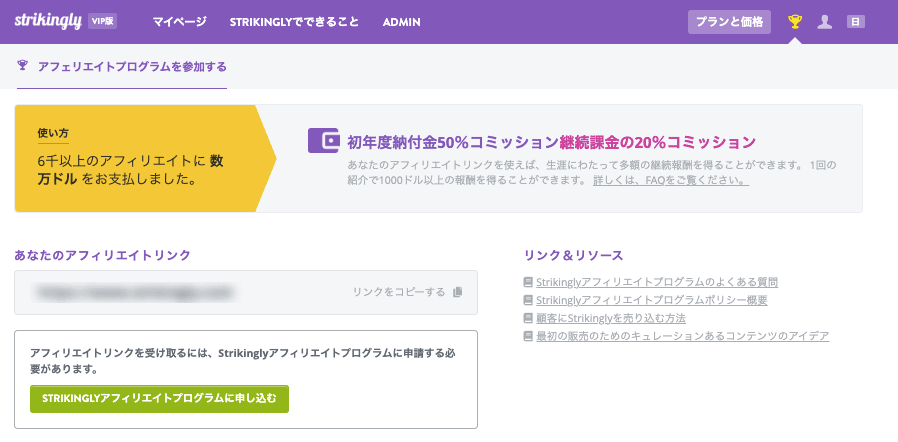Open the trophy affiliate icon in header
This screenshot has height=442, width=898.
(795, 22)
